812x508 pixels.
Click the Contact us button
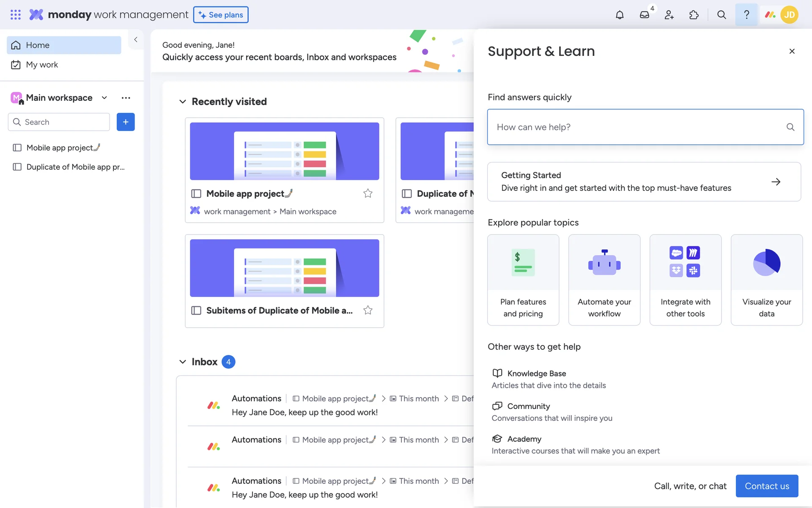(x=767, y=486)
